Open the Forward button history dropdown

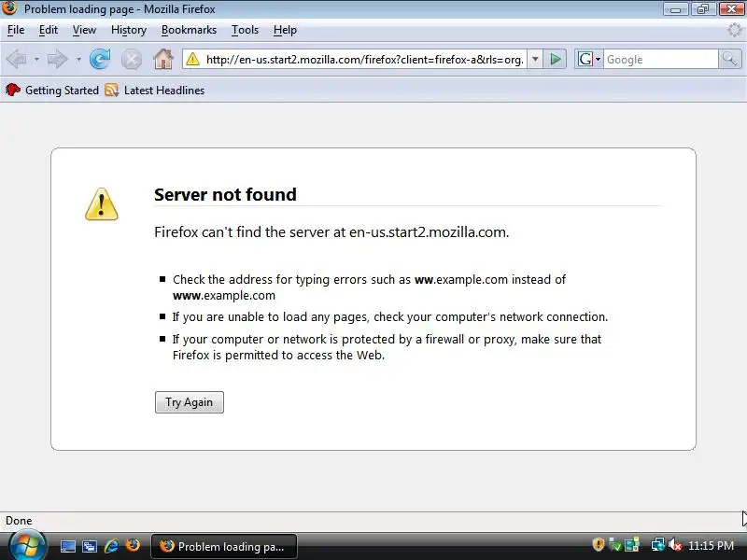click(78, 60)
